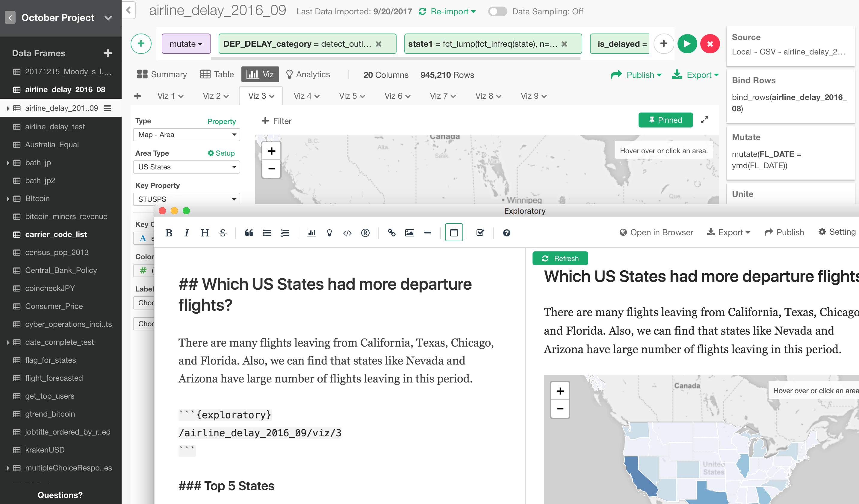Viewport: 859px width, 504px height.
Task: Select the Viz 9 tab
Action: pos(533,96)
